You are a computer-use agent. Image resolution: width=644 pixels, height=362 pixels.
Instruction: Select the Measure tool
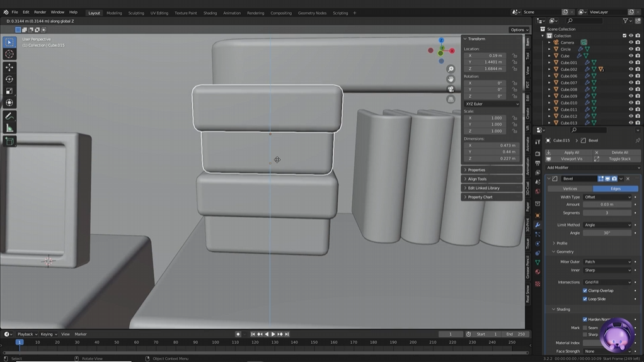pos(9,128)
